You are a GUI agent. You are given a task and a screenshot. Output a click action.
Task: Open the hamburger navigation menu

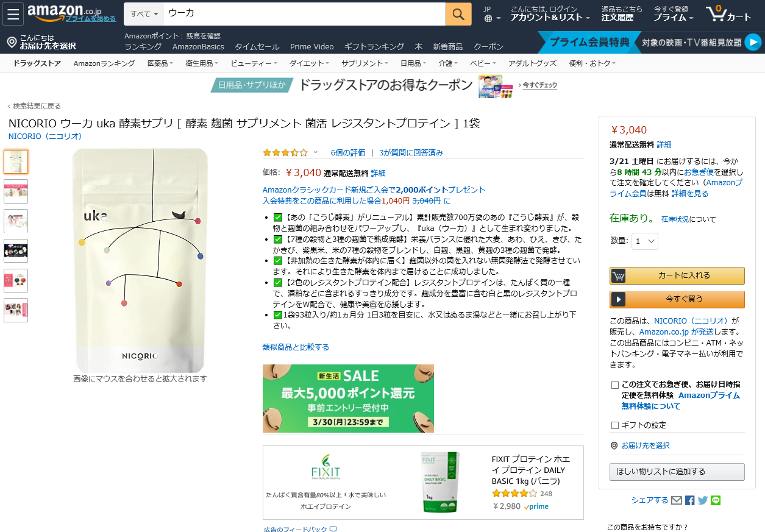coord(13,14)
